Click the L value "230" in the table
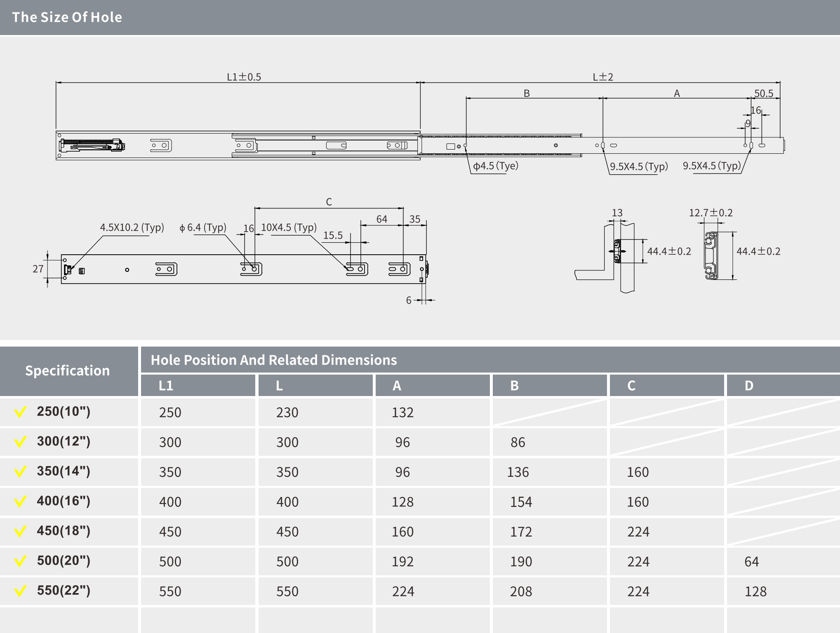This screenshot has width=840, height=633. pyautogui.click(x=287, y=413)
